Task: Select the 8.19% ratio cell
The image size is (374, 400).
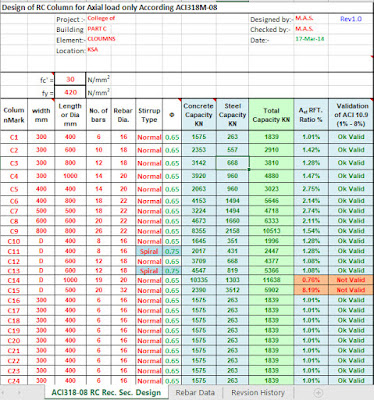Action: 311,290
